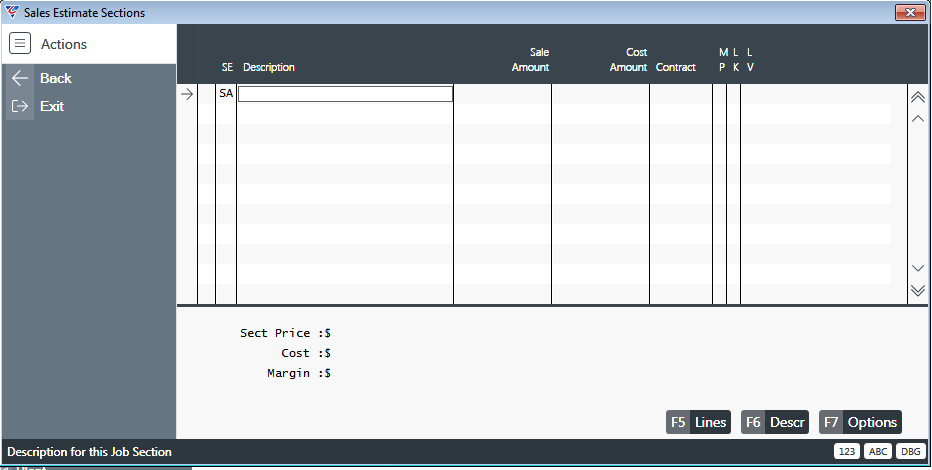Open F7 Options

coord(860,422)
